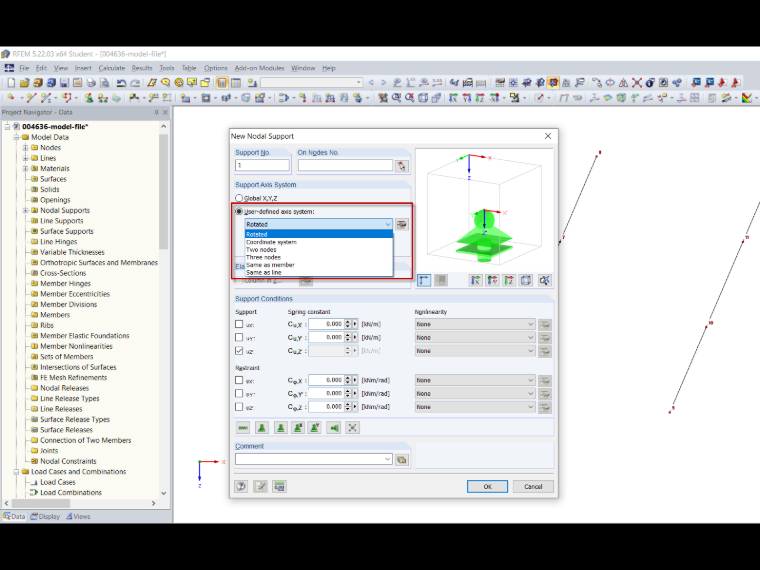This screenshot has height=570, width=760.
Task: Click the edit notes icon near Help
Action: pos(260,486)
